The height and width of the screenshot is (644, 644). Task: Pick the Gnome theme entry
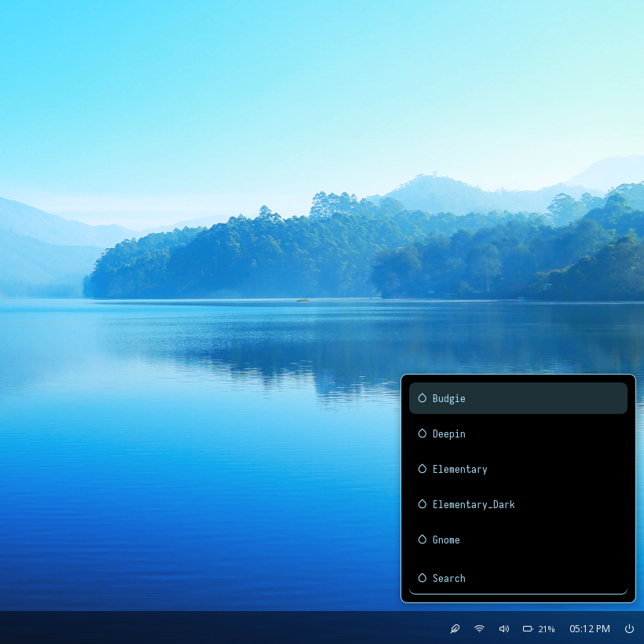[518, 540]
